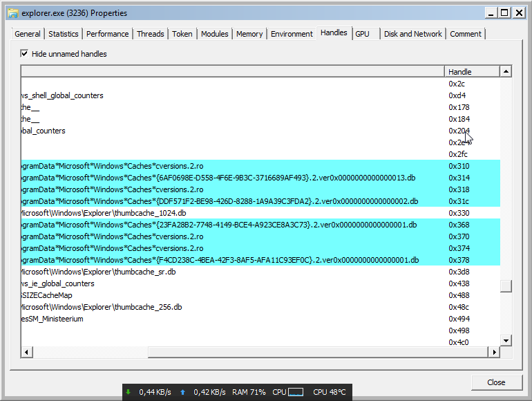Open the Memory tab
The image size is (532, 401).
point(249,34)
